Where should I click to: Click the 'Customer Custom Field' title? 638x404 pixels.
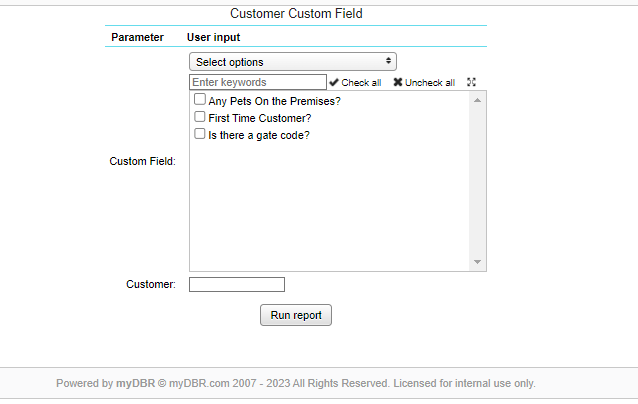point(296,13)
